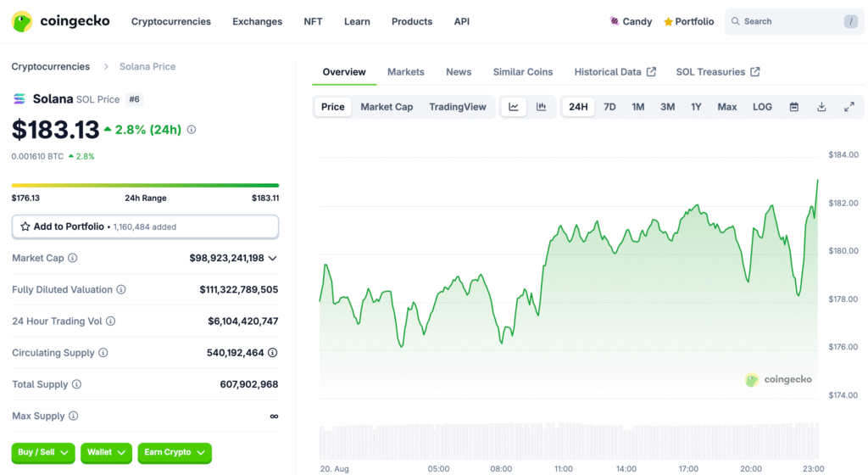
Task: Select the TradingView chart toggle
Action: (457, 107)
